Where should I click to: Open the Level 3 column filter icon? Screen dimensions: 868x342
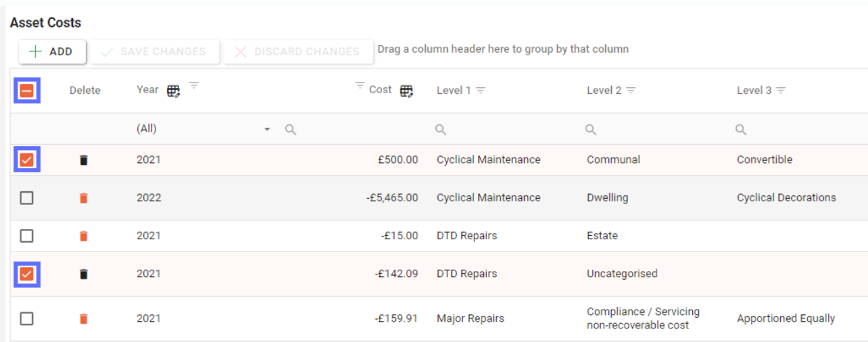click(781, 91)
